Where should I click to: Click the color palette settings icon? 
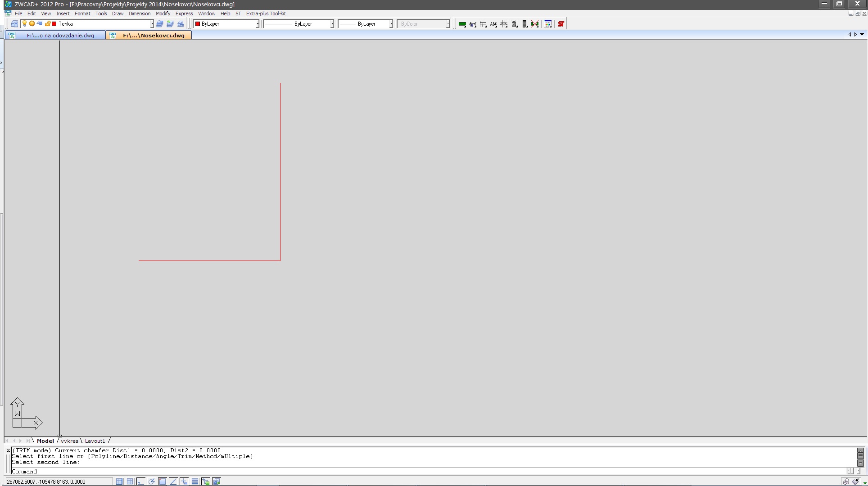click(548, 24)
